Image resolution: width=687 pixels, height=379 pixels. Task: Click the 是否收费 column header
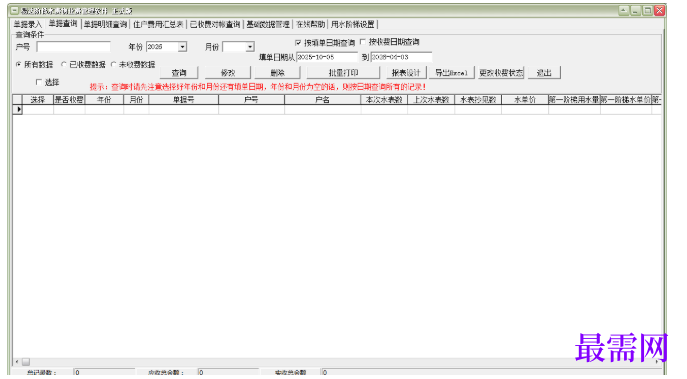tap(69, 99)
